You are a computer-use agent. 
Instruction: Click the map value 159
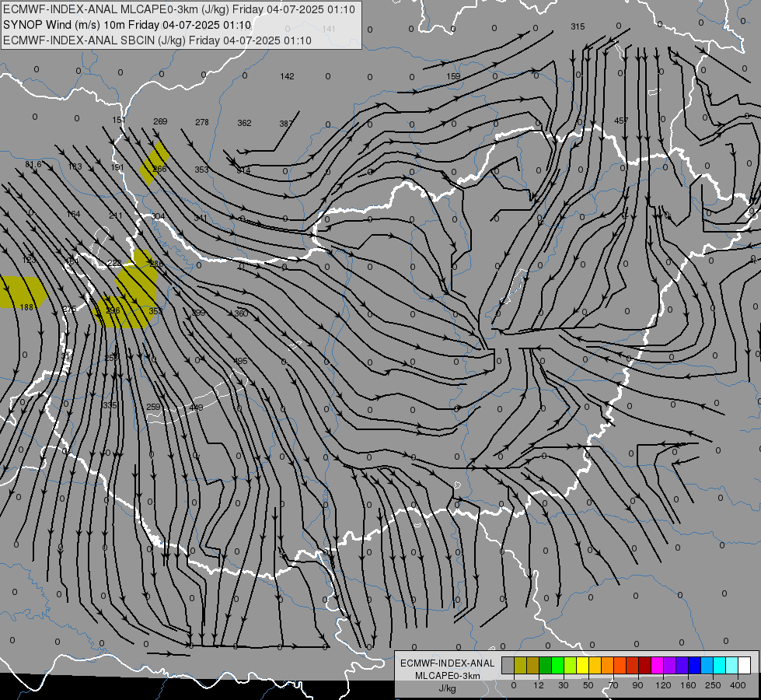click(453, 76)
